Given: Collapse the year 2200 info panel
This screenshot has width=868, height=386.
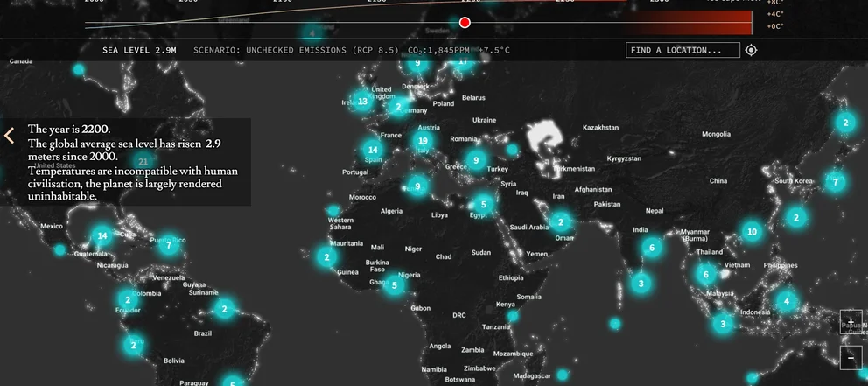Looking at the screenshot, I should [10, 136].
